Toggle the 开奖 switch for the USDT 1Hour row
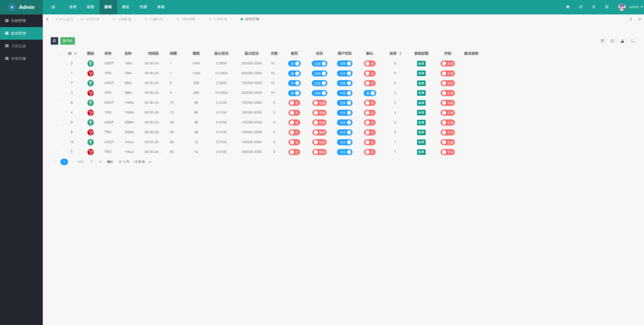This screenshot has height=325, width=644. pos(447,142)
